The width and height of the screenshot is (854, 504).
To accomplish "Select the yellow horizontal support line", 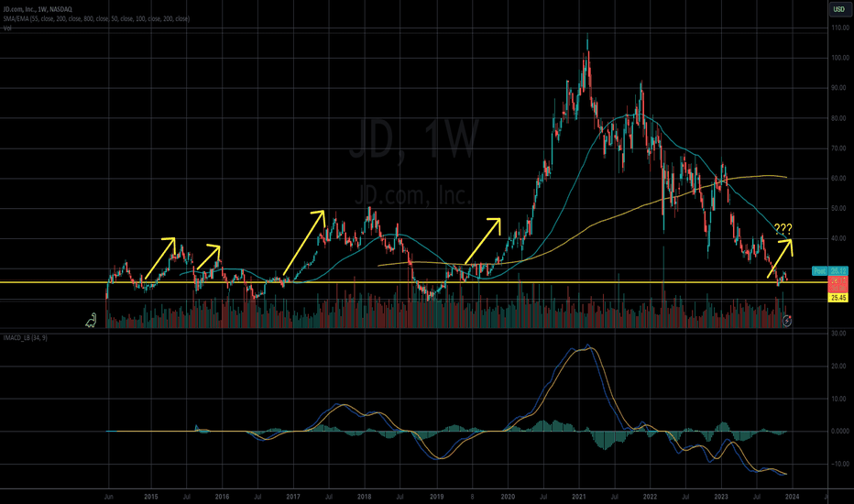I will 414,282.
